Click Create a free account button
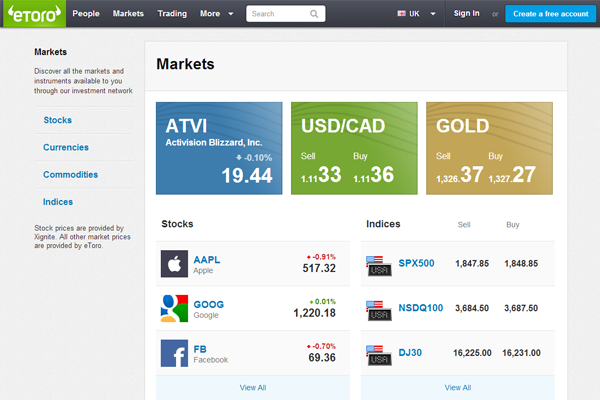This screenshot has width=600, height=400. pos(551,14)
